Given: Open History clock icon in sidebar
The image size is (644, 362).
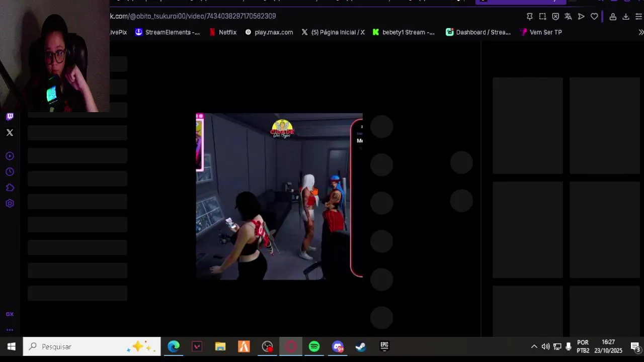Looking at the screenshot, I should coord(10,172).
